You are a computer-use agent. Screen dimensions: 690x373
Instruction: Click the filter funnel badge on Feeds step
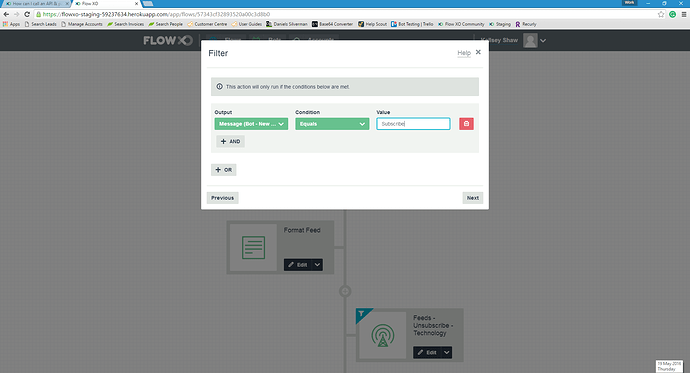point(361,314)
